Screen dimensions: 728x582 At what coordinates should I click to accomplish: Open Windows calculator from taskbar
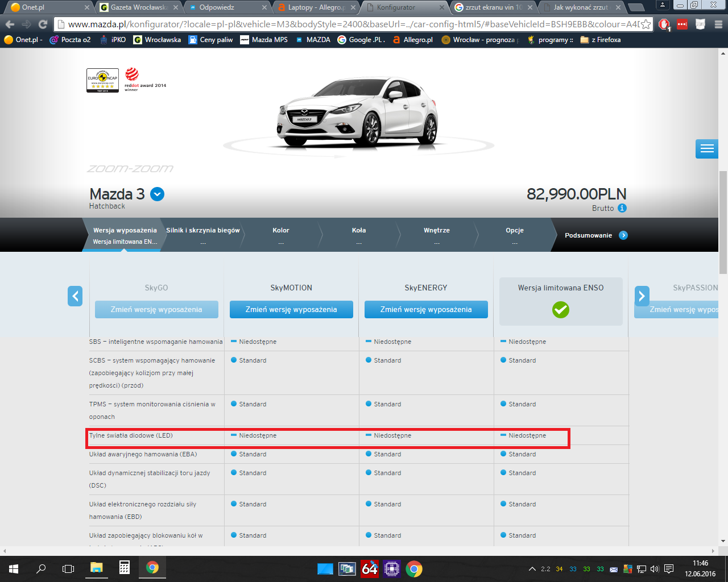[124, 568]
